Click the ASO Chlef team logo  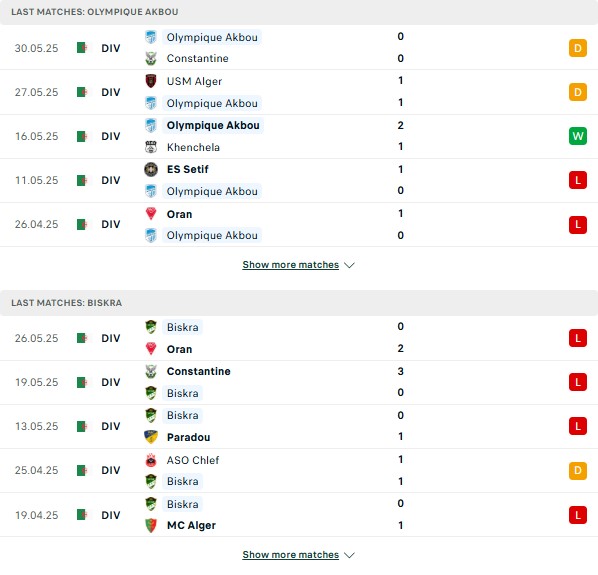(151, 460)
